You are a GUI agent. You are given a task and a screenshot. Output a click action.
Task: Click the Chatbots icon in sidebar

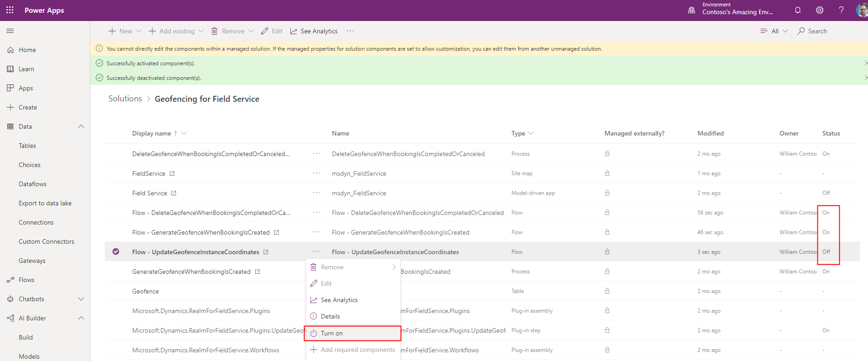(x=10, y=299)
